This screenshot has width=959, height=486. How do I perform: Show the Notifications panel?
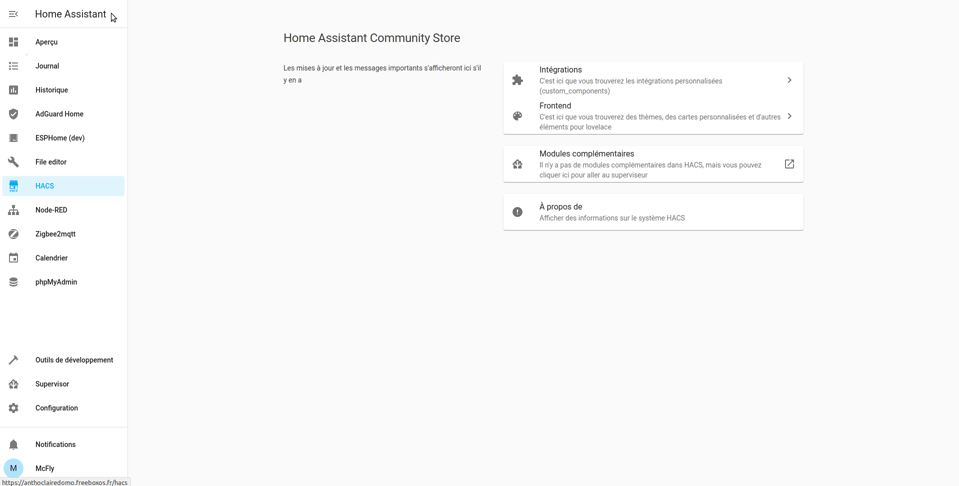64,444
